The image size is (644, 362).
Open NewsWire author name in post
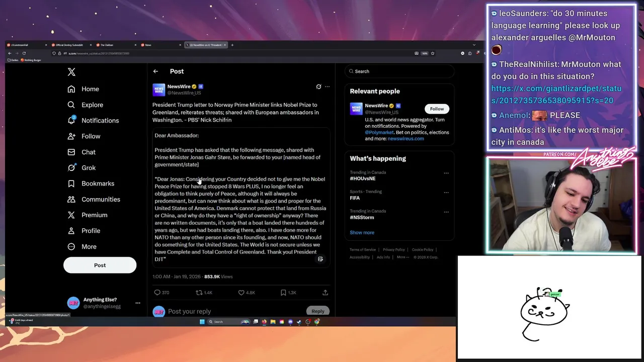179,86
